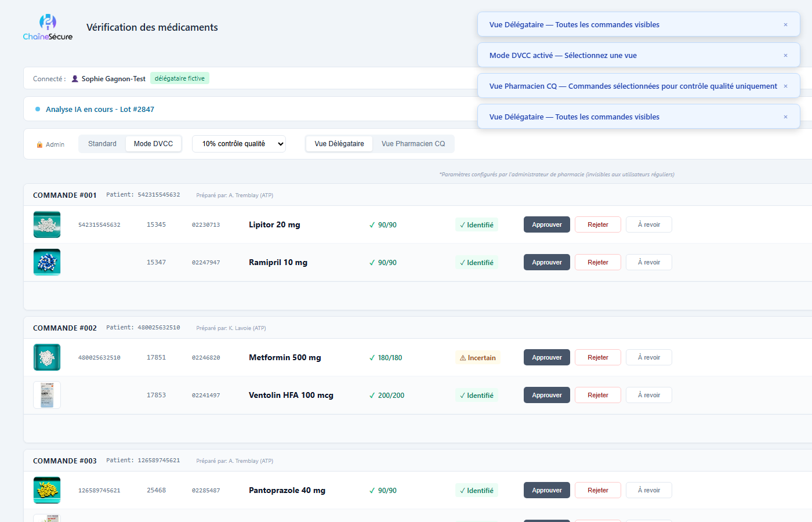Screen dimensions: 812x522
Task: Click the Admin lock icon
Action: [39, 144]
